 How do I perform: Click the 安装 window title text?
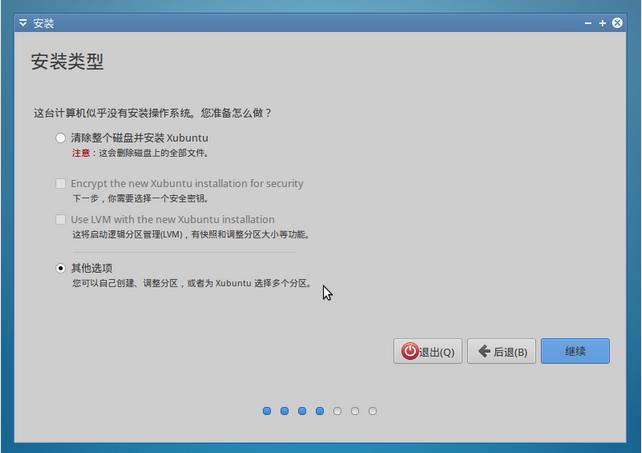pos(43,23)
